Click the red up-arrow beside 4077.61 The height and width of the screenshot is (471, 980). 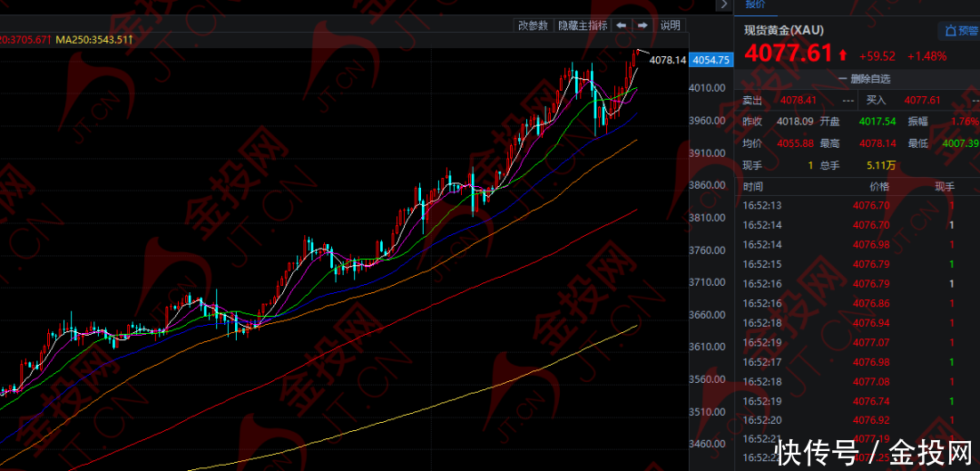(x=844, y=55)
